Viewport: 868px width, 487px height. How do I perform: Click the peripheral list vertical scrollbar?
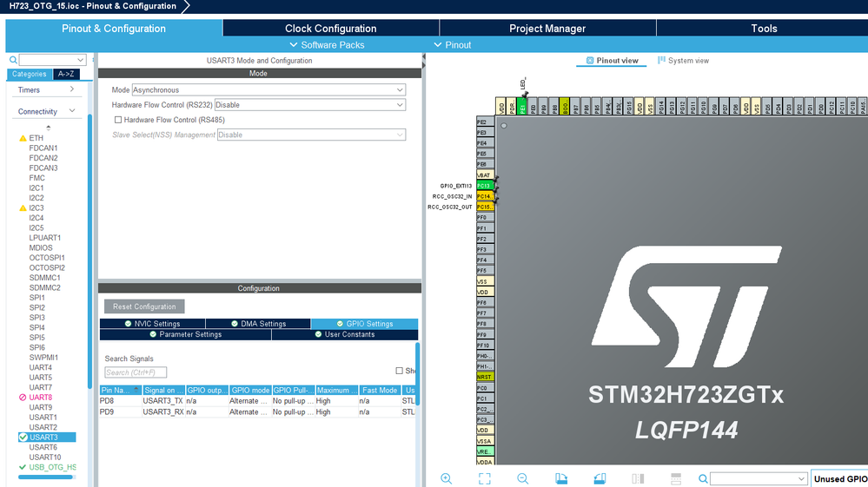pyautogui.click(x=89, y=252)
